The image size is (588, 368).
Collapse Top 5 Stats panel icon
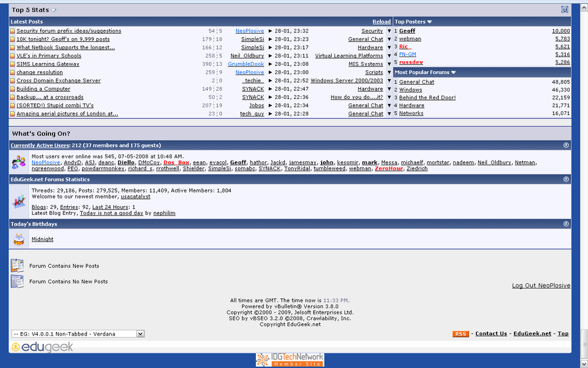[x=564, y=10]
